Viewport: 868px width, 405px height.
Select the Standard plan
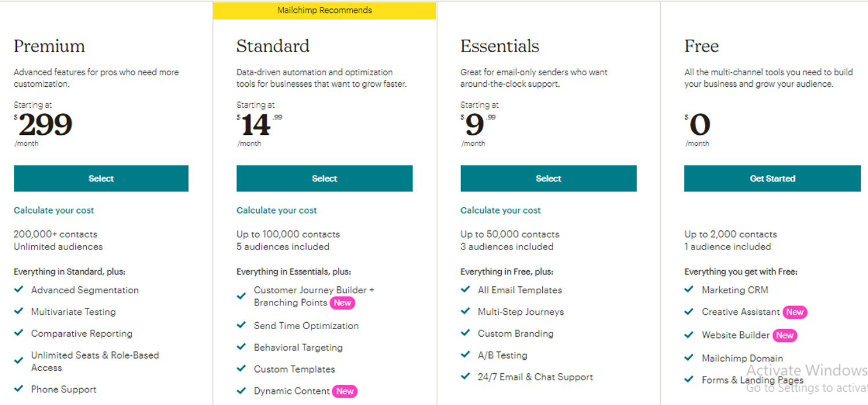[324, 178]
